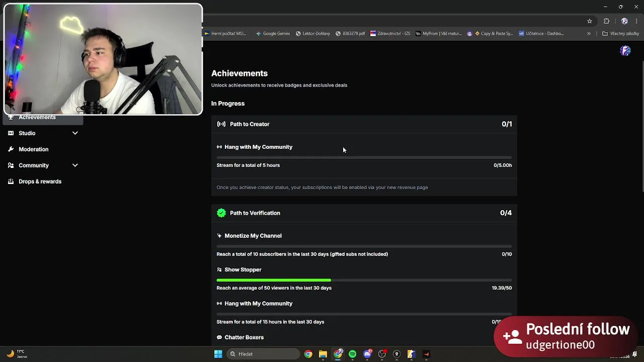Open the Chrome profile avatar in toolbar

(x=624, y=21)
